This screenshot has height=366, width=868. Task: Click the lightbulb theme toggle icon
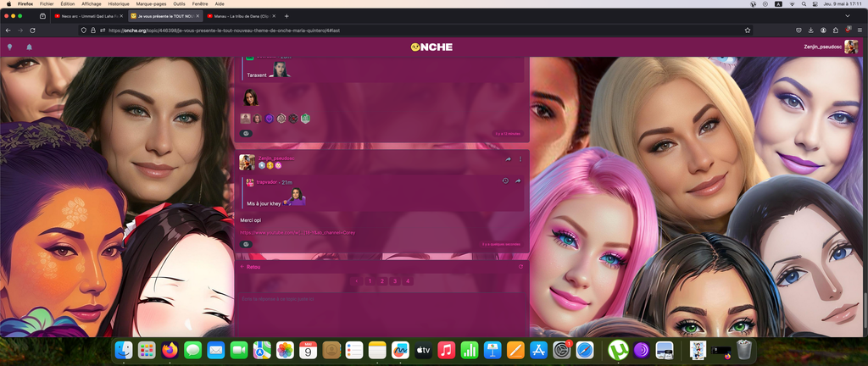click(x=9, y=47)
